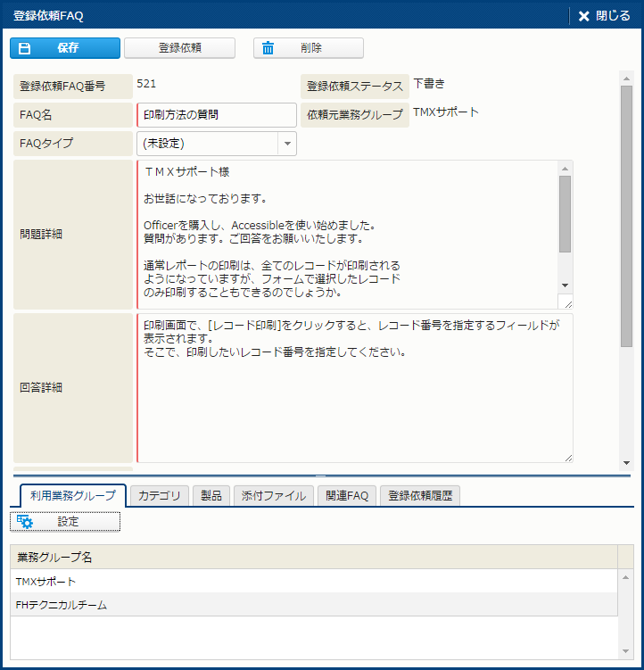
Task: Select the 利用業務グループ tab
Action: click(x=72, y=496)
